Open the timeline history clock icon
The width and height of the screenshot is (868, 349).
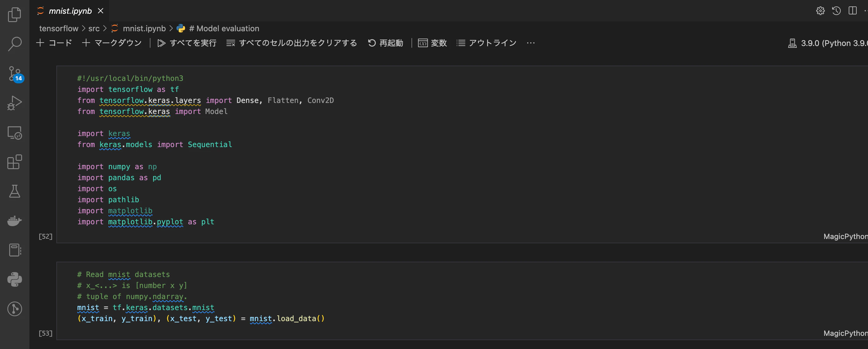836,11
